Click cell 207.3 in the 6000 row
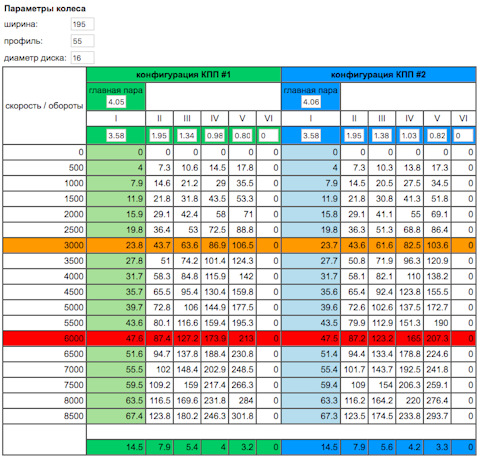The image size is (480, 461). [437, 338]
